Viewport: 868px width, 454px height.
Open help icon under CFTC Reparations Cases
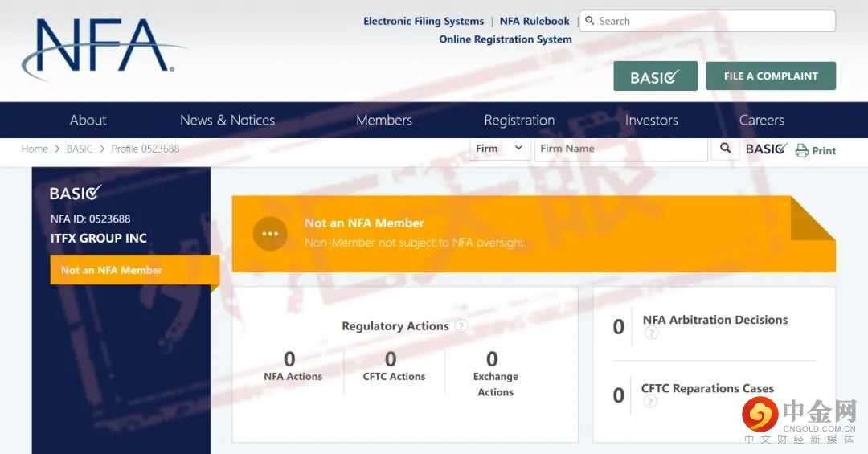pos(650,402)
